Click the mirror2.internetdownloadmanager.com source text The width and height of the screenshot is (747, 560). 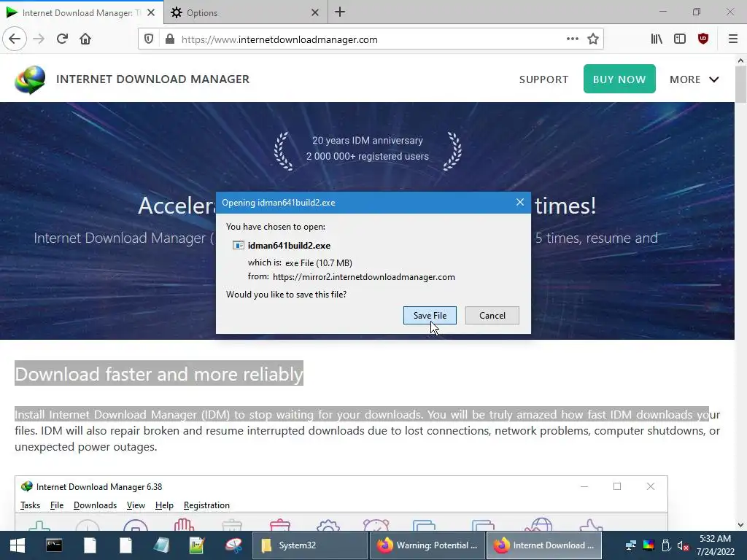click(x=364, y=276)
